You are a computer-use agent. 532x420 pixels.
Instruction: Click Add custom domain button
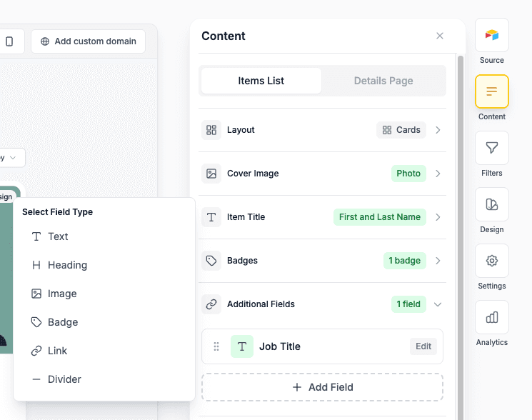pos(88,41)
